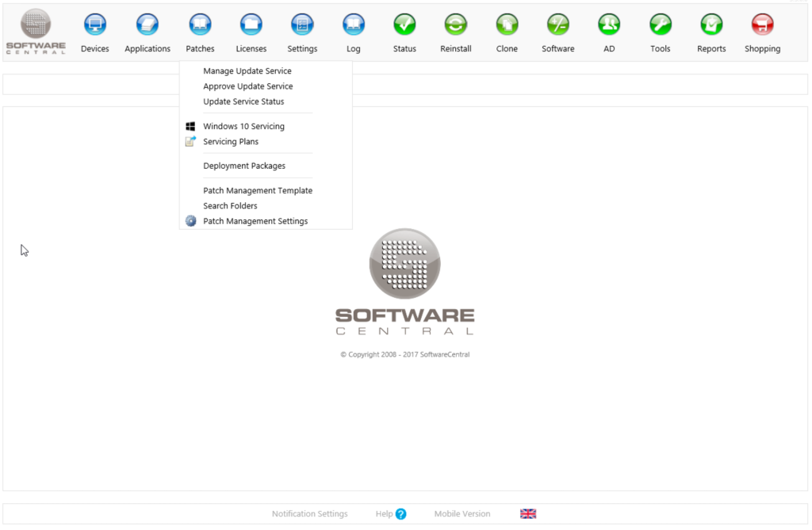Choose Windows 10 Servicing menu entry
The image size is (812, 530).
pos(243,126)
